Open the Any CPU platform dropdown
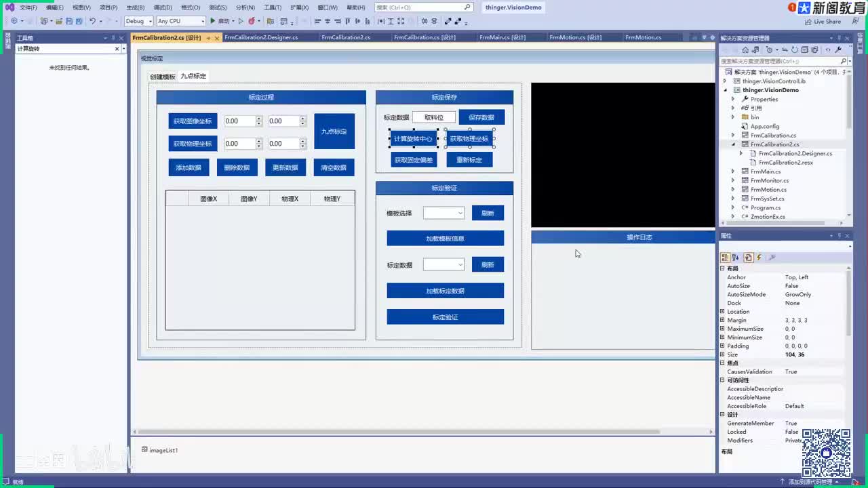The height and width of the screenshot is (488, 868). pyautogui.click(x=181, y=21)
